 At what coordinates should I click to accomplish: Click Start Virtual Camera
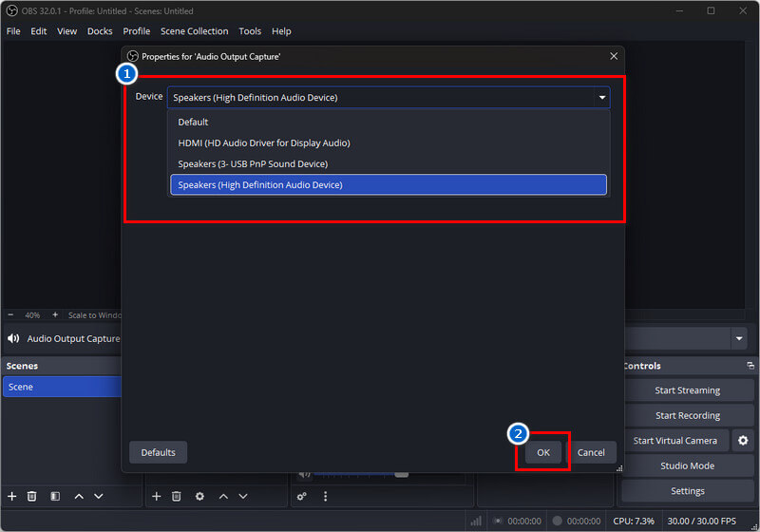click(675, 441)
